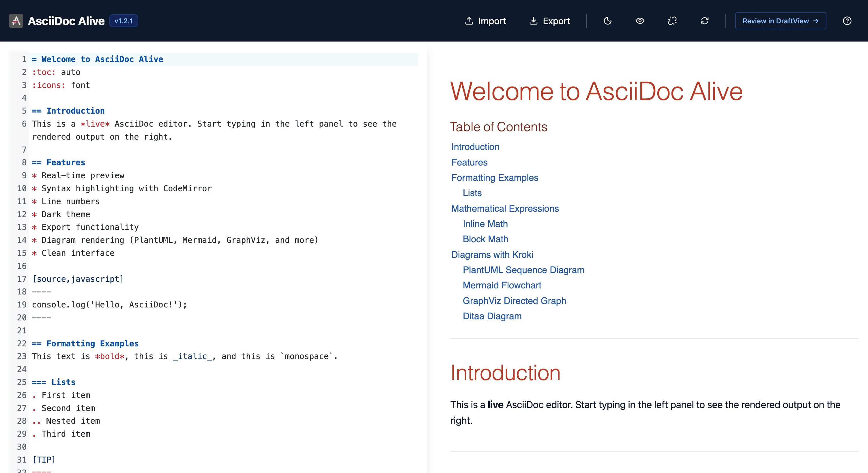Open Mathematical Expressions TOC link
868x473 pixels.
coord(505,209)
